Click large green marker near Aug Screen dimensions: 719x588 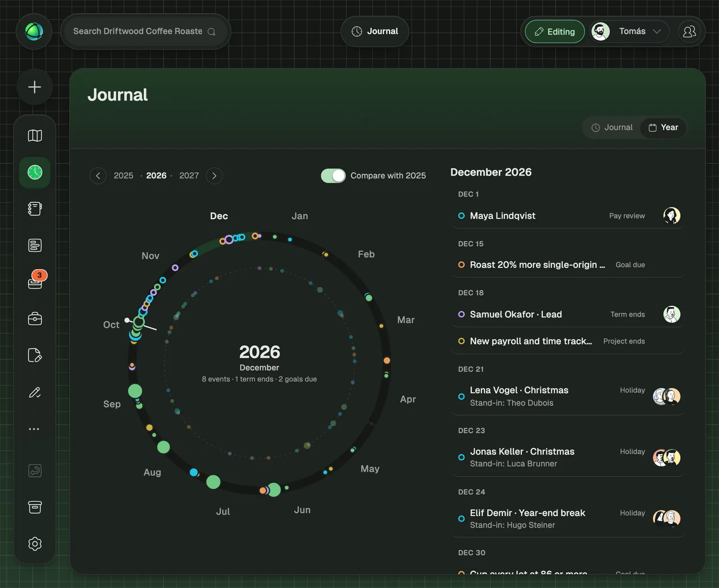(163, 447)
